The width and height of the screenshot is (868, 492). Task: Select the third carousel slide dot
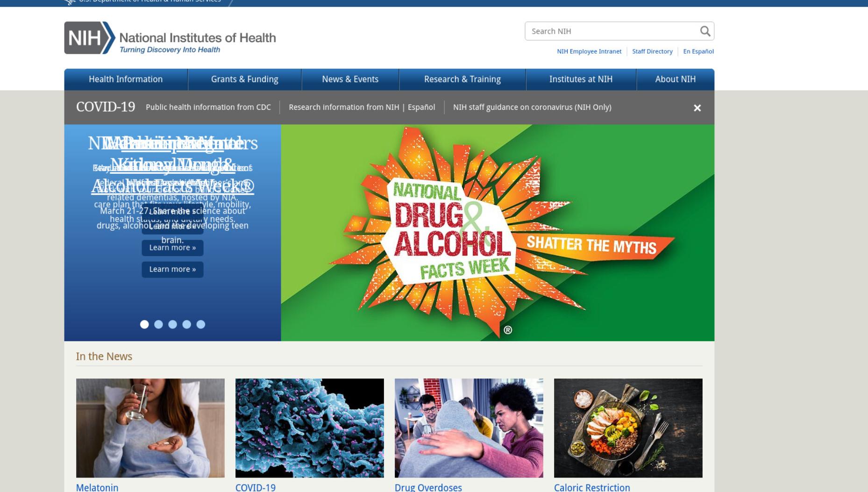(172, 324)
